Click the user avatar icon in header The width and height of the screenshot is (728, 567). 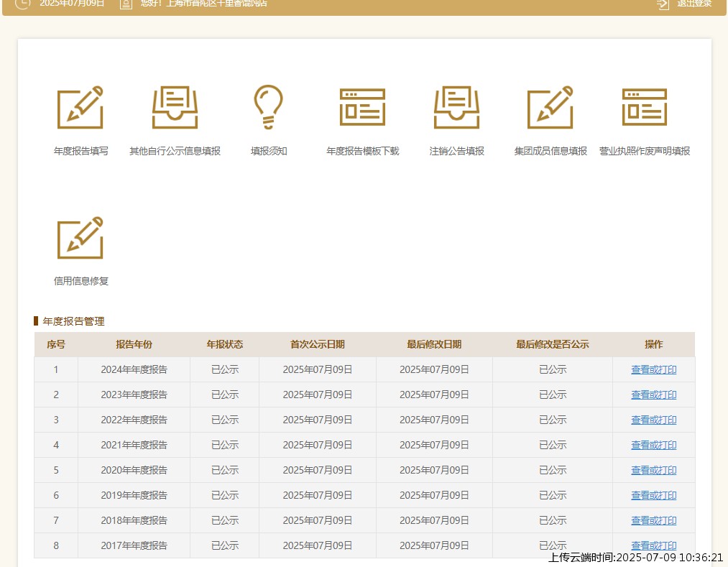click(x=126, y=4)
